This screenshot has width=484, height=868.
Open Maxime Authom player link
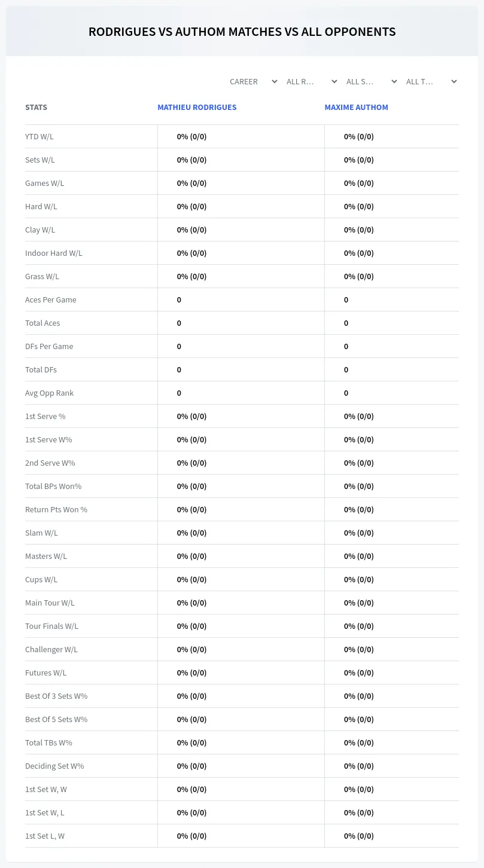[357, 108]
